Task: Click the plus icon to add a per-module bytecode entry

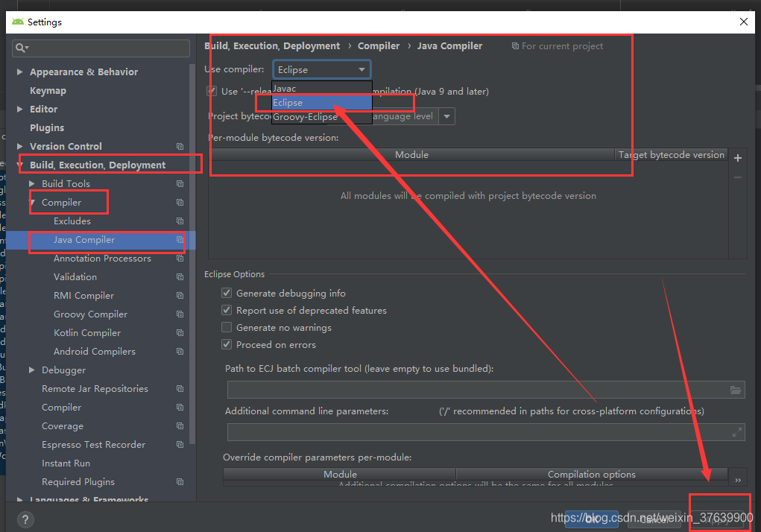Action: click(x=738, y=158)
